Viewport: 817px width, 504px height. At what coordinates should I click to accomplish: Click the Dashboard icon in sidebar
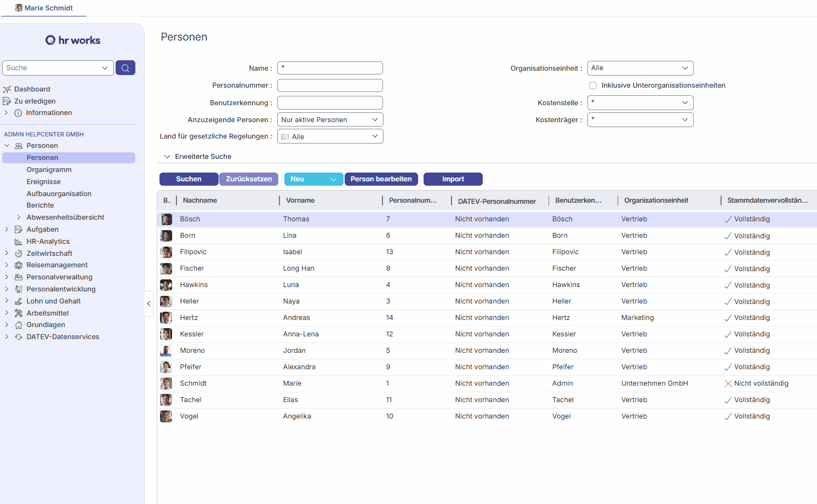7,89
